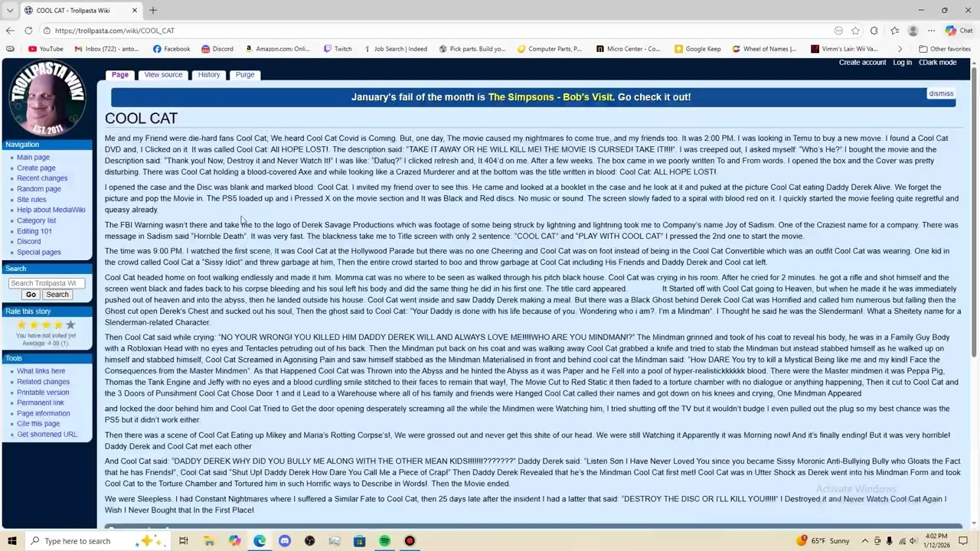The height and width of the screenshot is (551, 980).
Task: Go back using the browser back arrow
Action: pos(10,31)
